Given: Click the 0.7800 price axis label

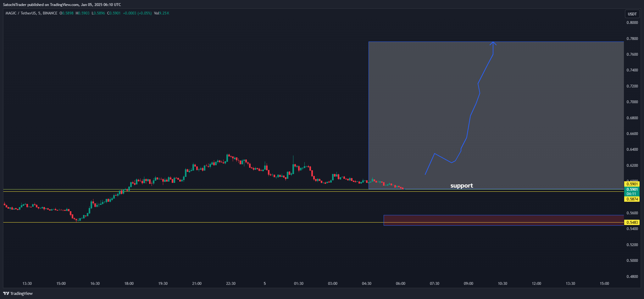Looking at the screenshot, I should (632, 39).
